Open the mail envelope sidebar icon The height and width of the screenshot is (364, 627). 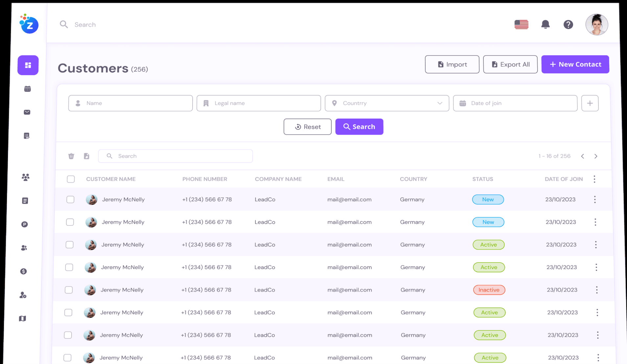27,112
